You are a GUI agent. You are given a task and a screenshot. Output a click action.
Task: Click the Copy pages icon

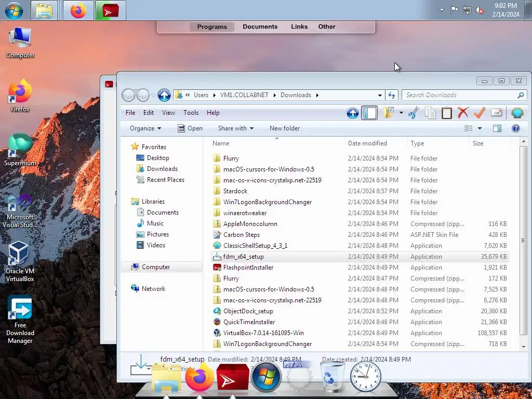(430, 113)
